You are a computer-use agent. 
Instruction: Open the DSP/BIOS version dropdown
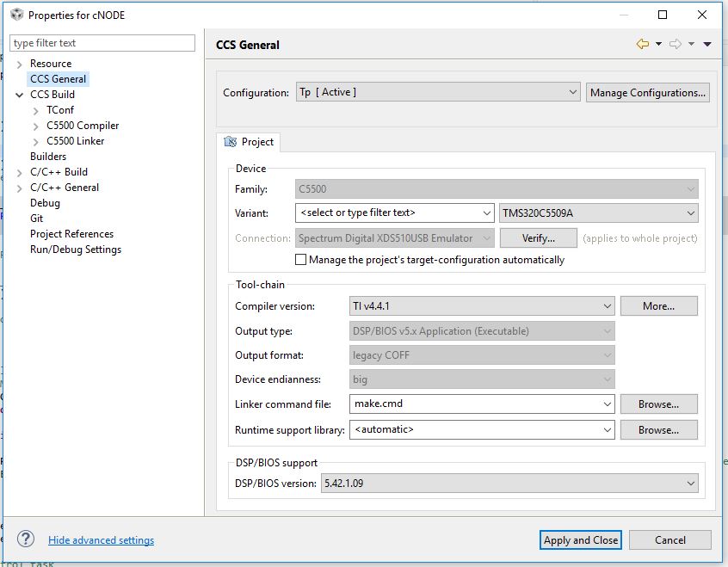(x=691, y=484)
